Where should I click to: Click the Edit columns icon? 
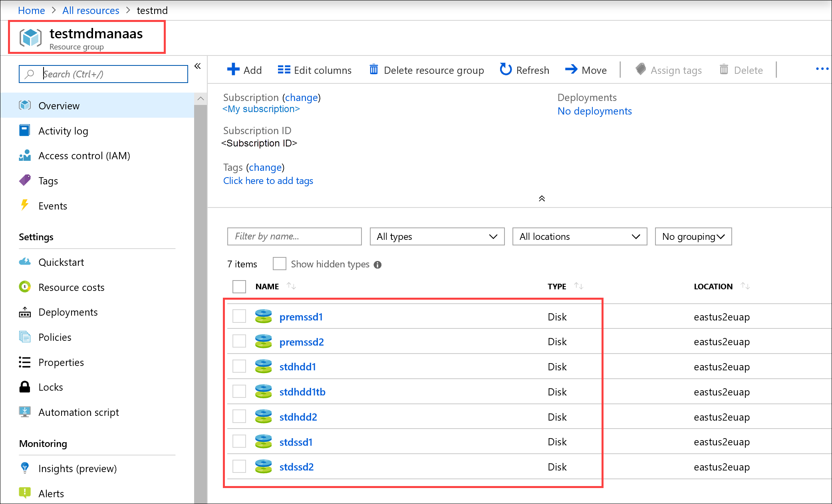point(284,70)
